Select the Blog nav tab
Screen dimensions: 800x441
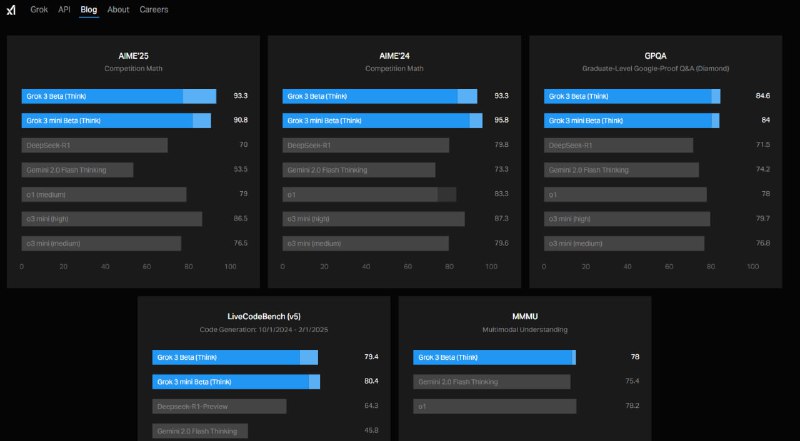(89, 9)
